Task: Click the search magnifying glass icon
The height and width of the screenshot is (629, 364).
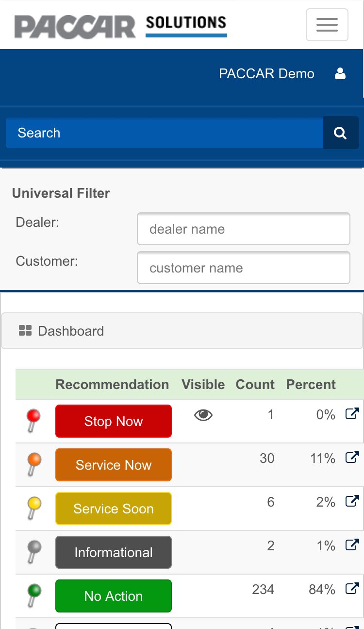Action: click(341, 132)
